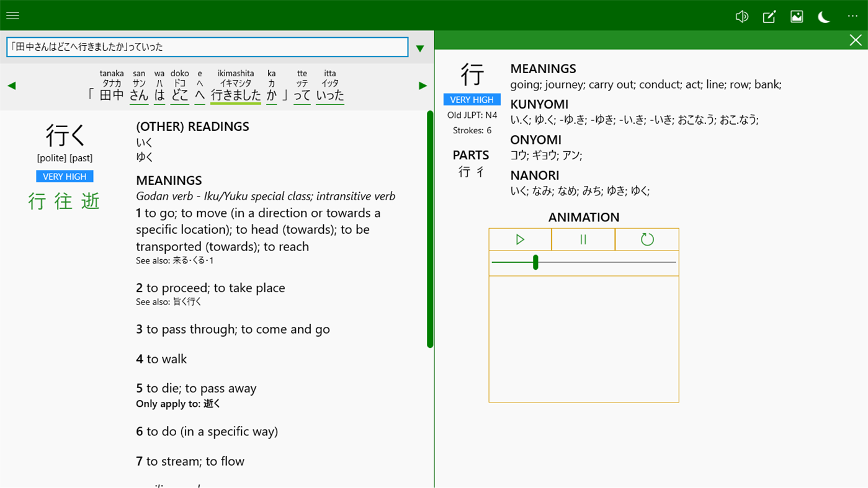Play sentence audio with the speaker icon
Image resolution: width=868 pixels, height=488 pixels.
click(x=741, y=16)
